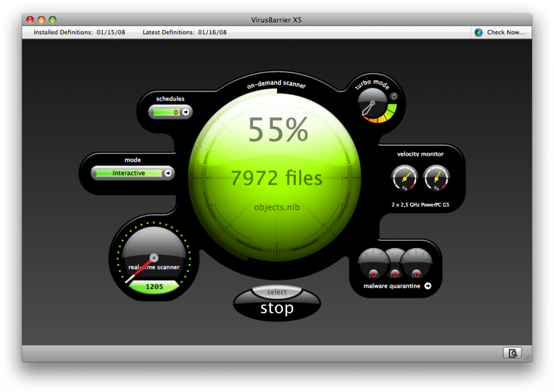Image resolution: width=554 pixels, height=392 pixels.
Task: Click the Latest Definitions 01/16/08 label
Action: [x=183, y=32]
